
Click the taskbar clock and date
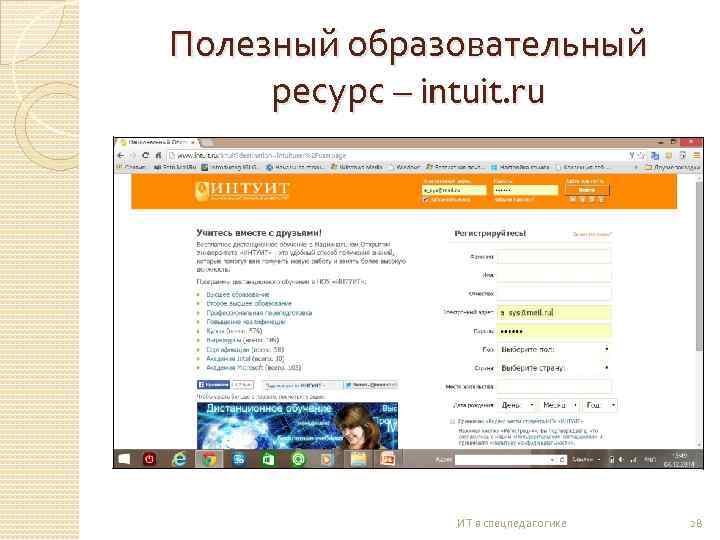(x=680, y=460)
